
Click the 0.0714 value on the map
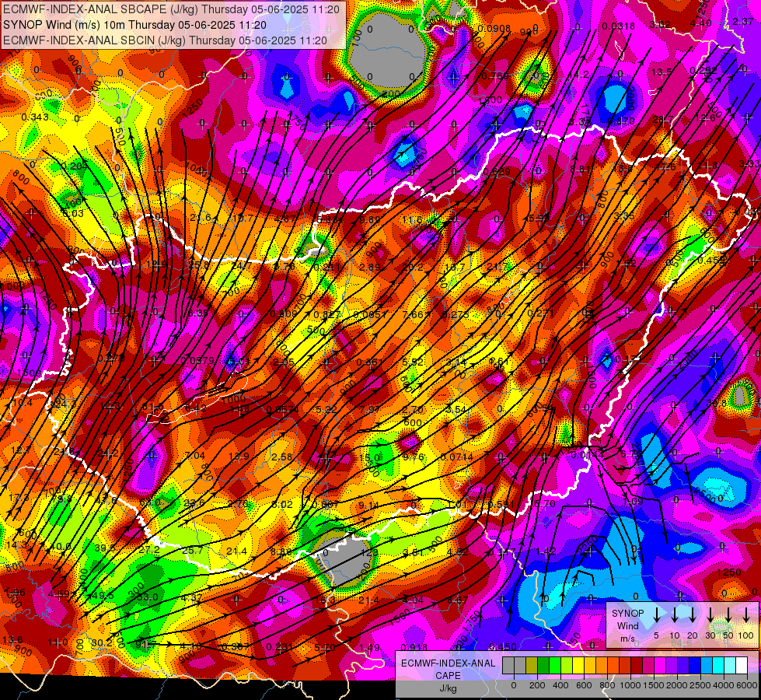point(457,457)
